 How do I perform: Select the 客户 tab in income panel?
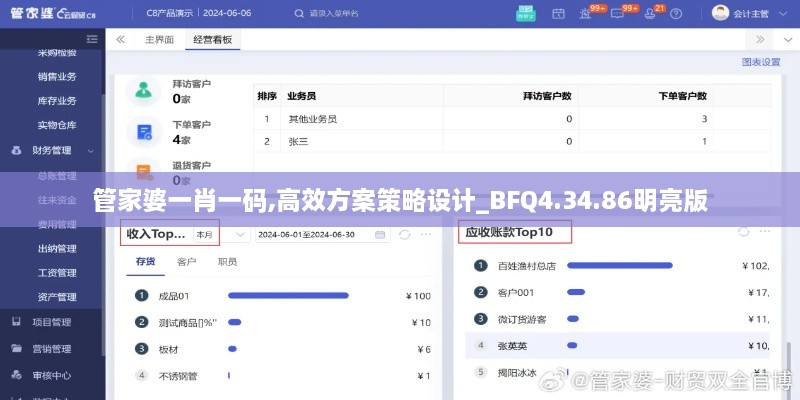186,262
